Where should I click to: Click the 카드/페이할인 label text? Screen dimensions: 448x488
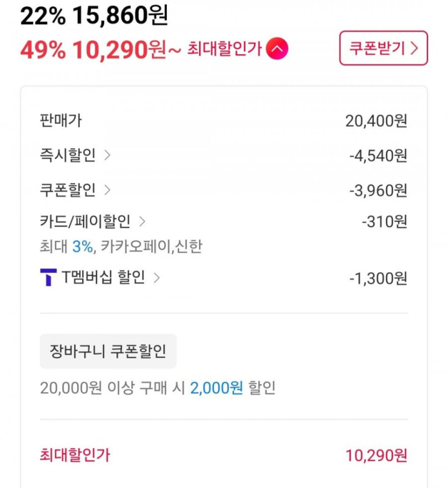pos(85,221)
